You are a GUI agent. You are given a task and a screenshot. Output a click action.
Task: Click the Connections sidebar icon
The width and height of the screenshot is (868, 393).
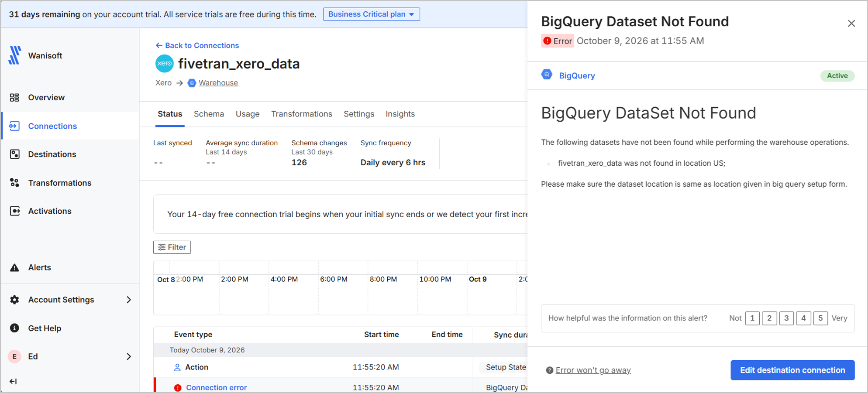14,126
